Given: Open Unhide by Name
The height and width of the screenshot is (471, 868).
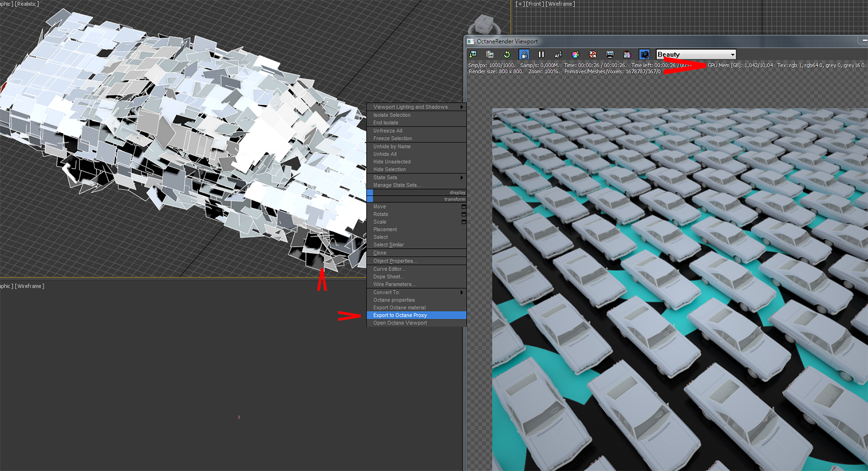Looking at the screenshot, I should point(417,146).
